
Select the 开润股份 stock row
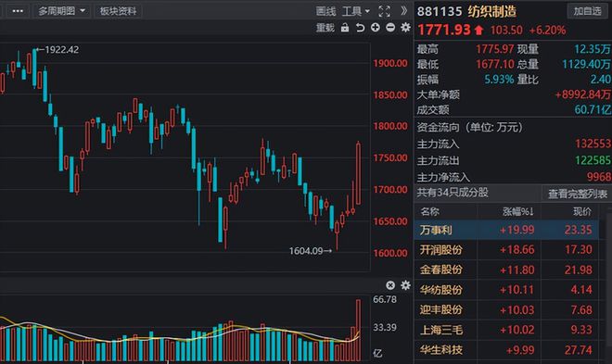pos(506,249)
